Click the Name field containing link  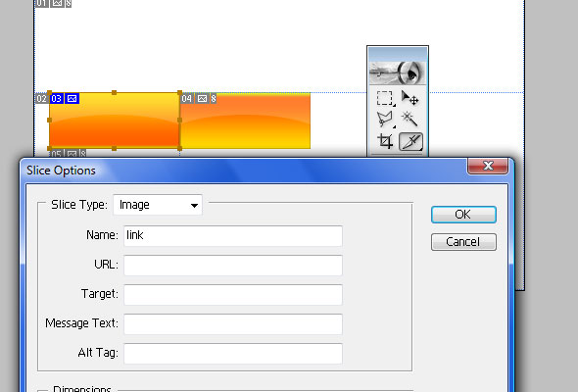pos(233,235)
